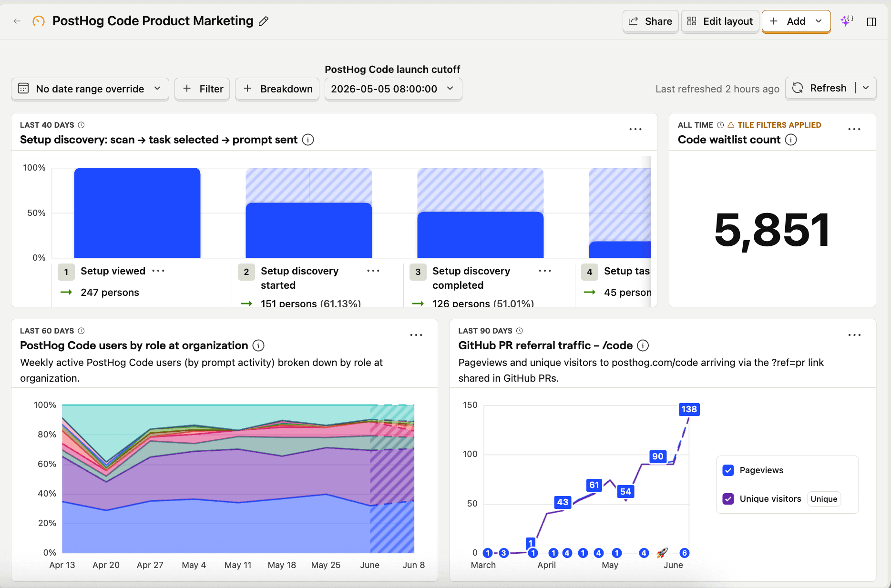Screen dimensions: 891x588
Task: Expand the Refresh options chevron
Action: (866, 88)
